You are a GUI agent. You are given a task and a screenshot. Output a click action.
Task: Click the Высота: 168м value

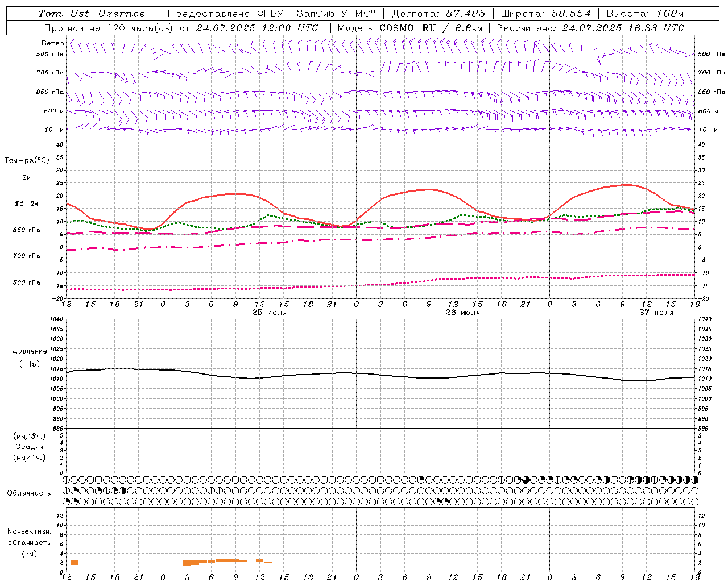point(645,14)
